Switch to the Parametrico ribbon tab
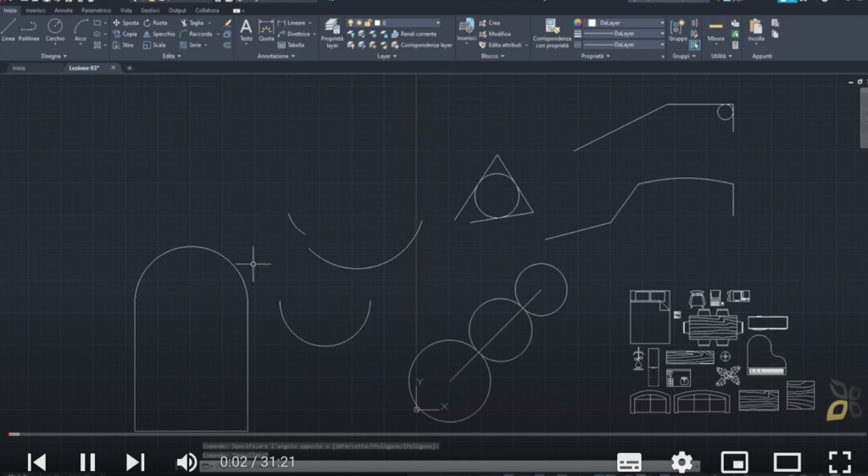 [x=96, y=10]
